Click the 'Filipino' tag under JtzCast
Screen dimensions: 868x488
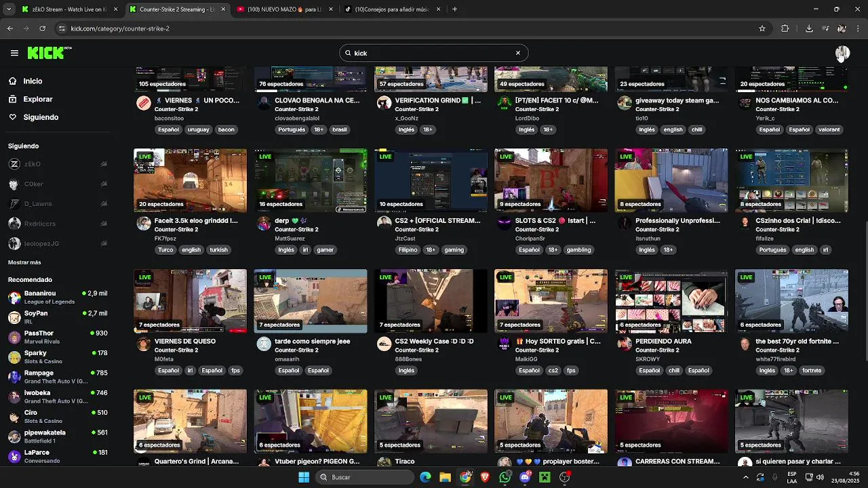pos(408,250)
